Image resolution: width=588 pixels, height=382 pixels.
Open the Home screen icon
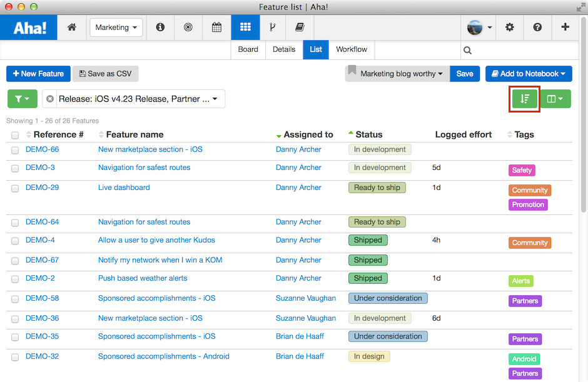pos(71,28)
